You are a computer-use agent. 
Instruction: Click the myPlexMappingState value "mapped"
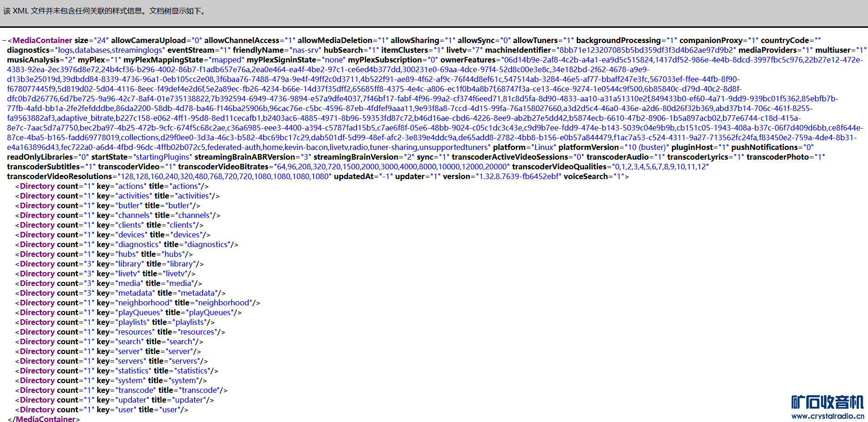[227, 60]
